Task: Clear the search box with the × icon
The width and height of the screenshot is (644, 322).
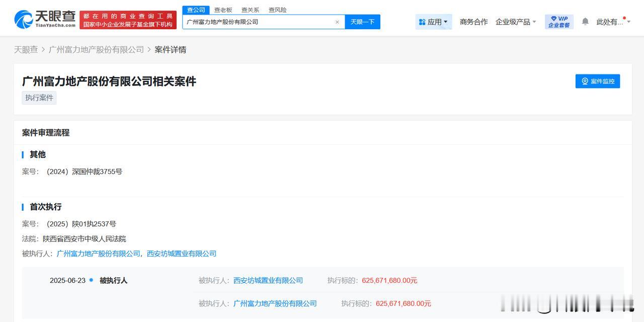Action: pos(337,22)
